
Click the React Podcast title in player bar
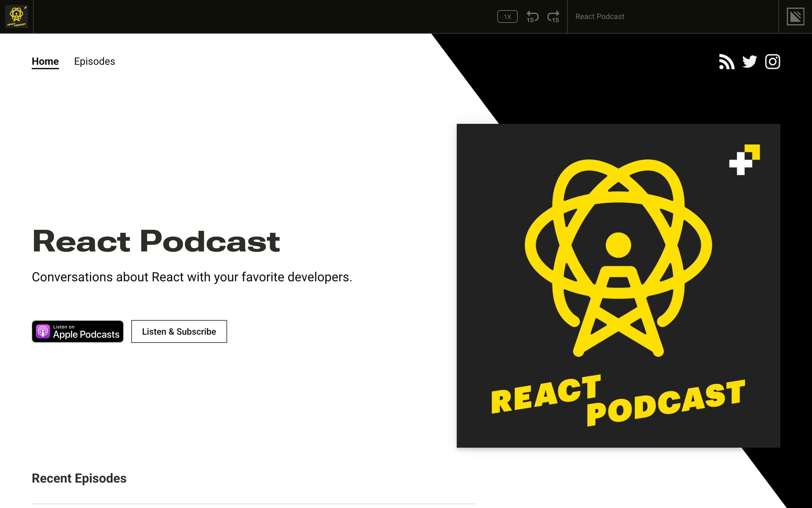tap(599, 17)
